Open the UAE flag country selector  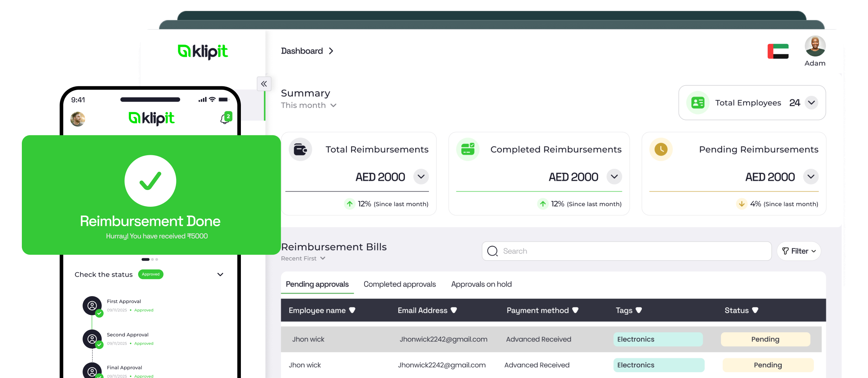click(x=778, y=52)
